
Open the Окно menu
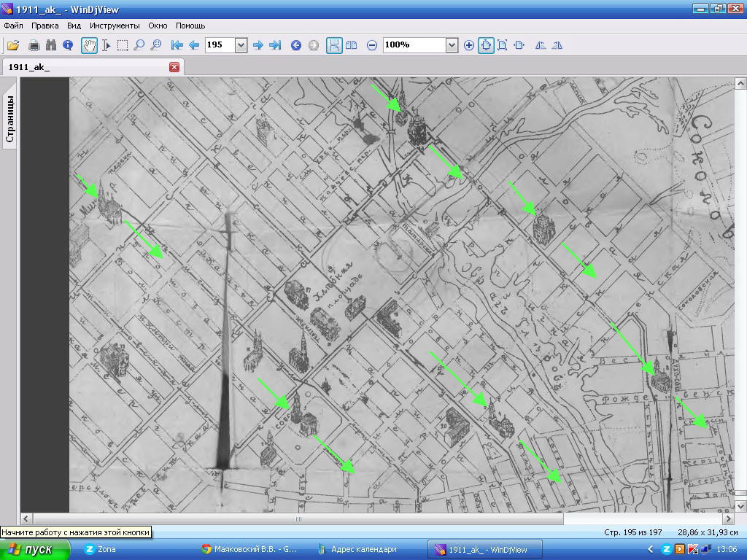(x=158, y=26)
